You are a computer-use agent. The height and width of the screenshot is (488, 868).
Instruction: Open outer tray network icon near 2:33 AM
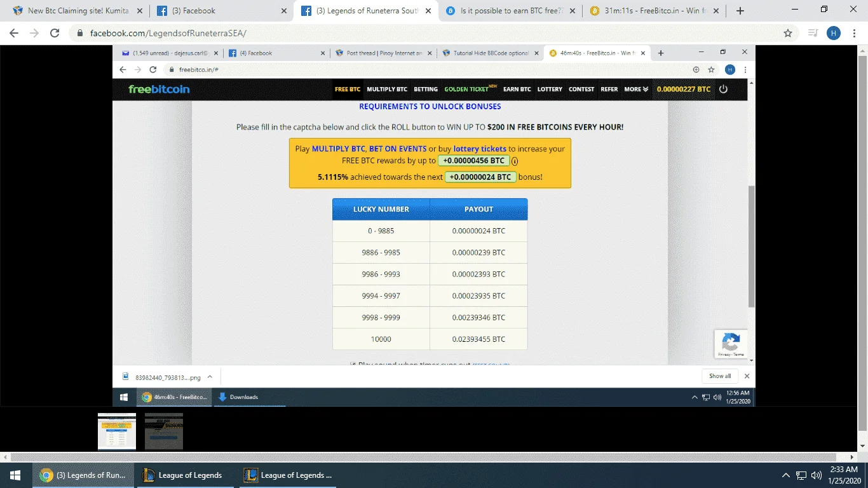tap(801, 475)
